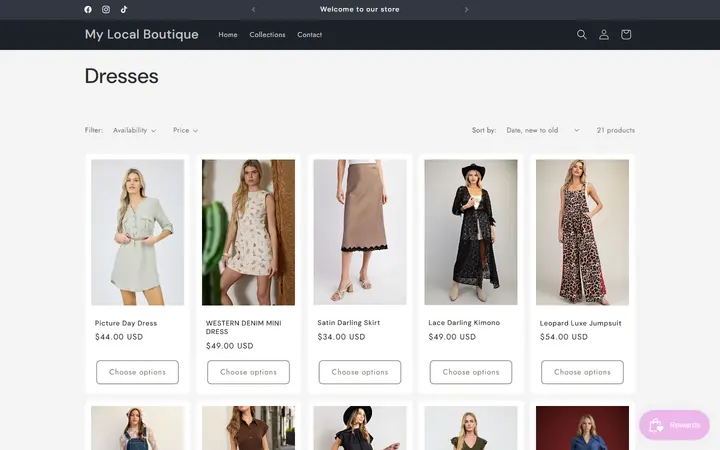
Task: Open the Rewards popup button
Action: point(674,425)
